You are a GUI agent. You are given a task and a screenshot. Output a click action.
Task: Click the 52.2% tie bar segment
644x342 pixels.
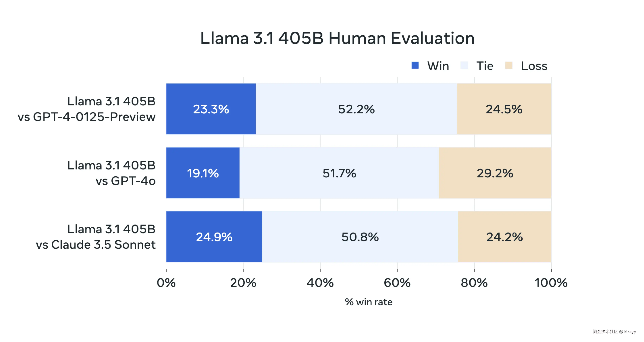coord(356,109)
